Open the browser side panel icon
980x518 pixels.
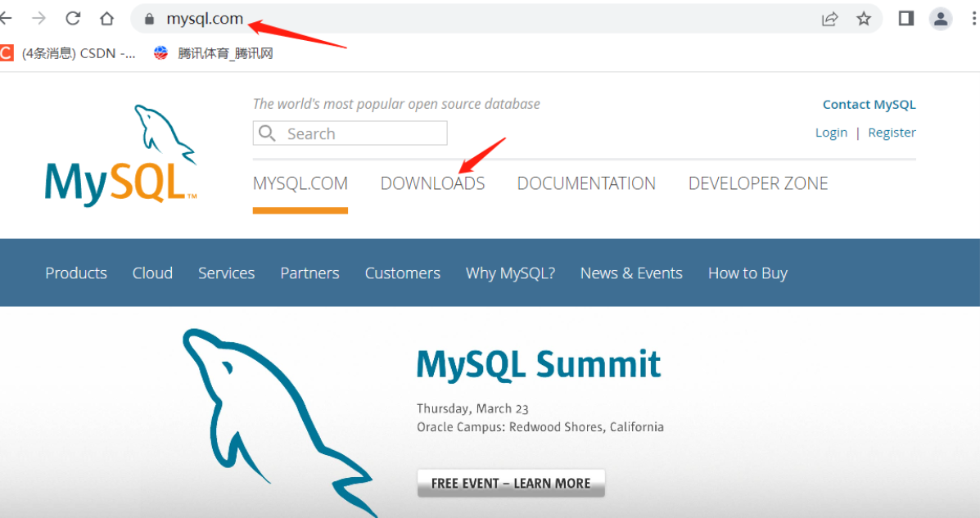pyautogui.click(x=906, y=19)
